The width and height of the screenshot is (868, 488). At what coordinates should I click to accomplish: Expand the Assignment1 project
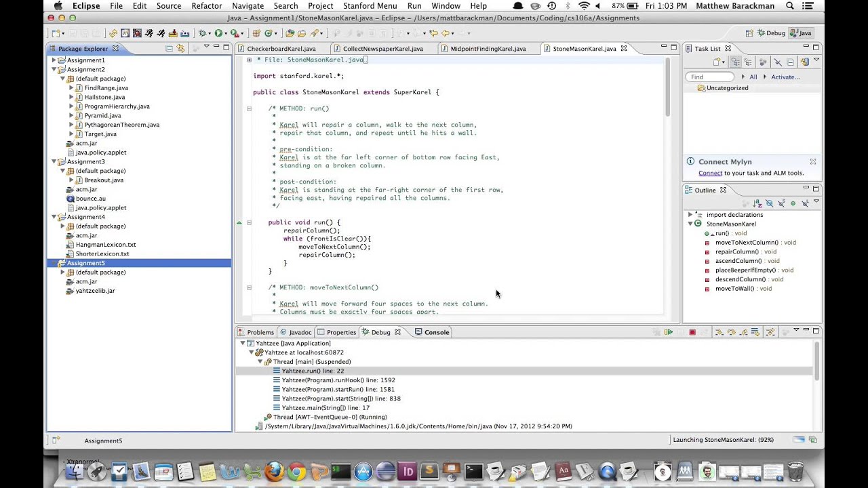(x=54, y=60)
